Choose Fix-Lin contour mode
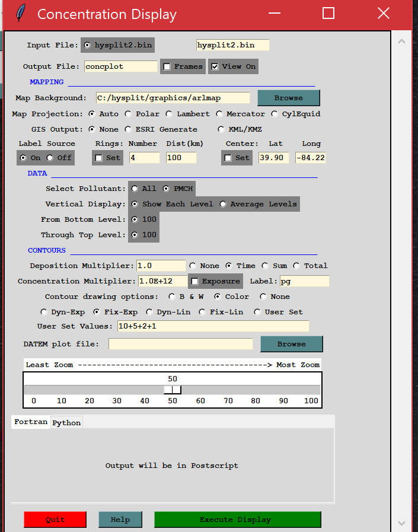418x532 pixels. click(x=202, y=312)
